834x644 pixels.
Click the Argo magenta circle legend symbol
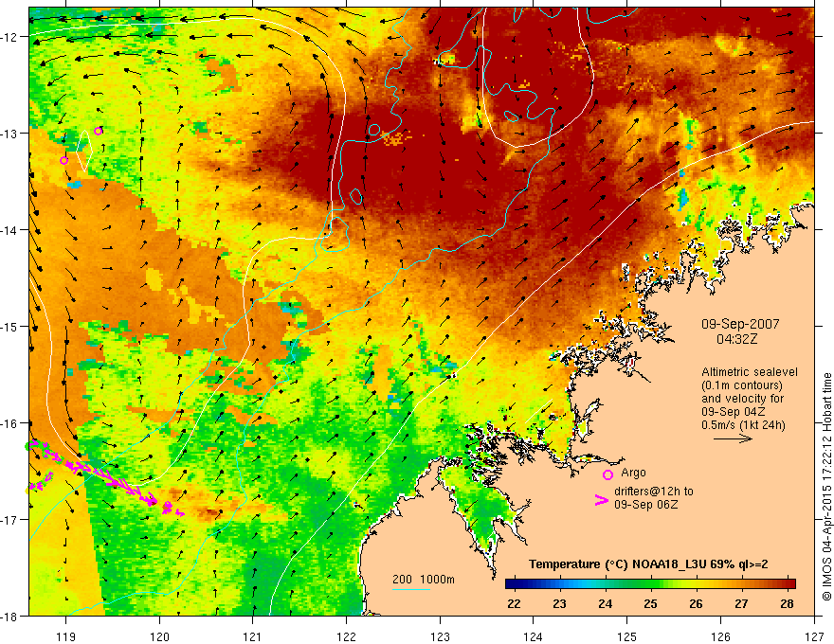click(x=607, y=474)
